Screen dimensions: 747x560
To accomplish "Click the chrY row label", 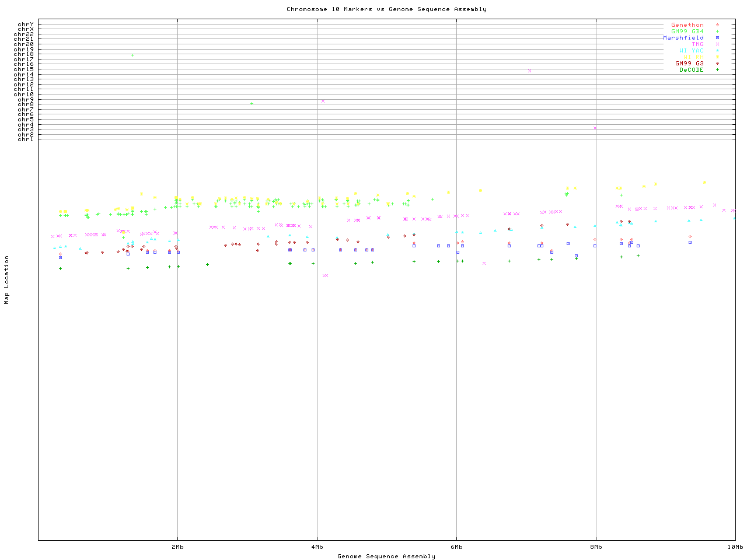I will click(26, 24).
